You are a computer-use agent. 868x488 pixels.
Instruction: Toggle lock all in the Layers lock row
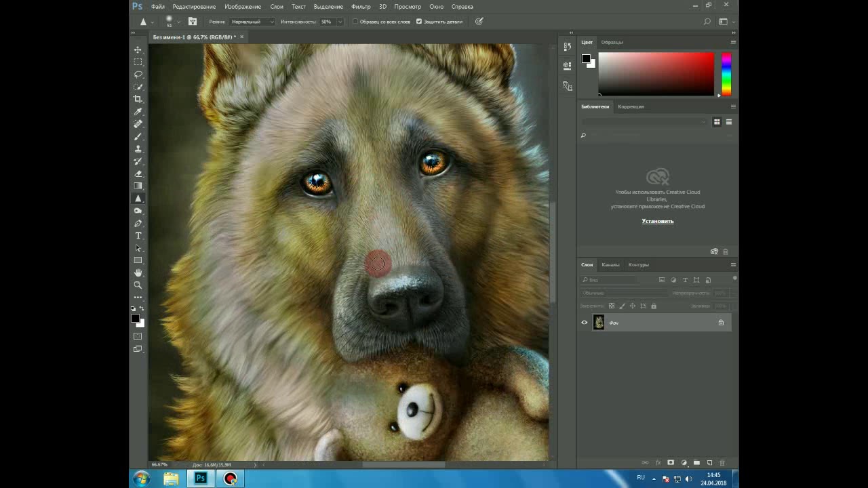pyautogui.click(x=654, y=306)
